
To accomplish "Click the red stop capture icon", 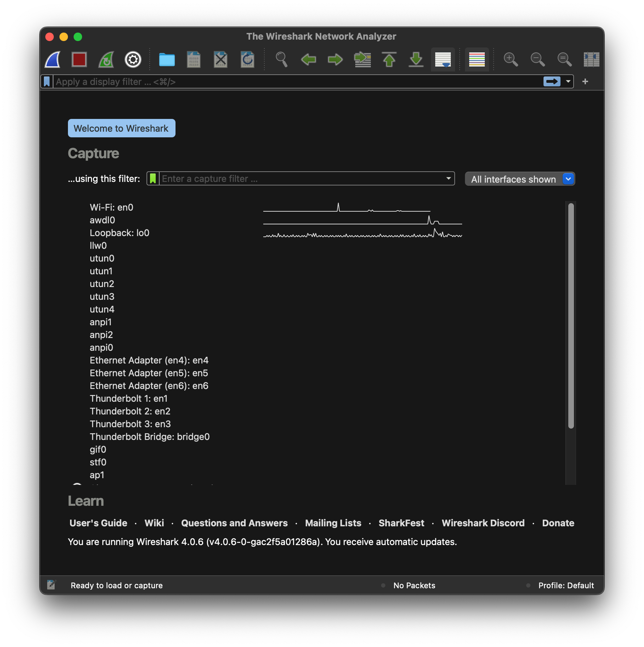I will [79, 59].
